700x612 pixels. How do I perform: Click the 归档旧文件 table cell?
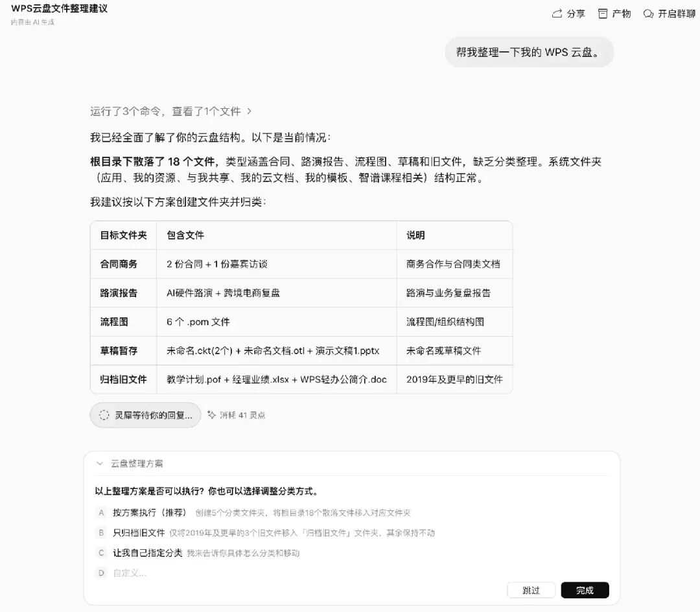(x=124, y=380)
